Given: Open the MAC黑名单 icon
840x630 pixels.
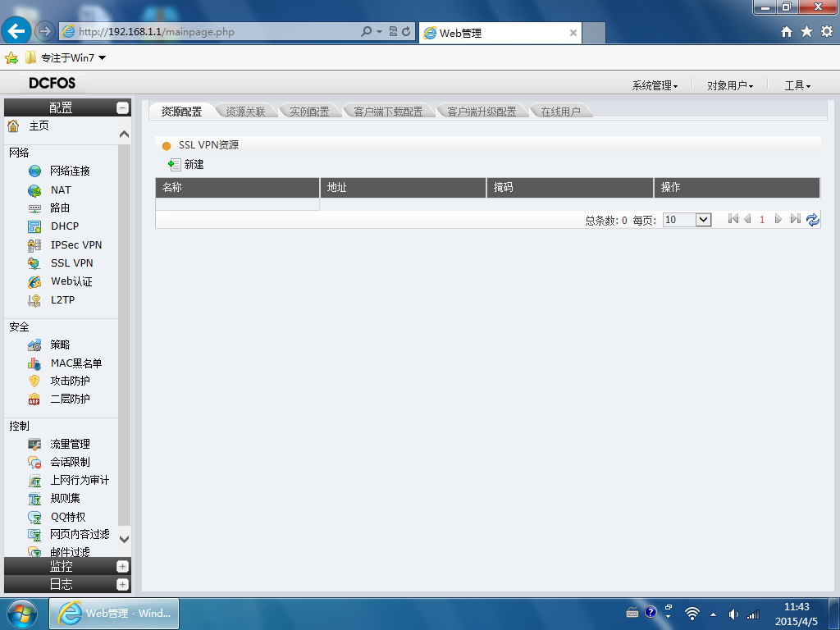Looking at the screenshot, I should 34,363.
